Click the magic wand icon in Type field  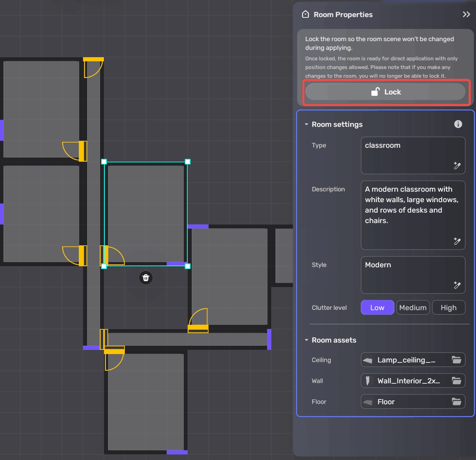click(x=457, y=166)
